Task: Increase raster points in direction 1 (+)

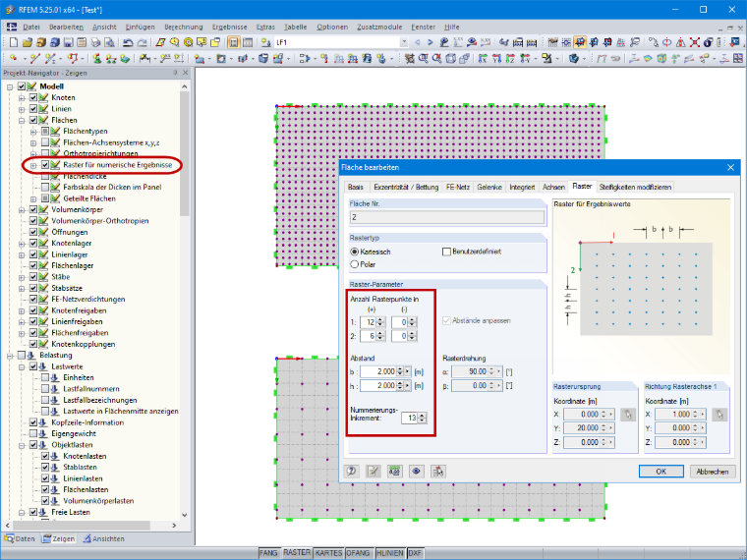Action: click(380, 320)
